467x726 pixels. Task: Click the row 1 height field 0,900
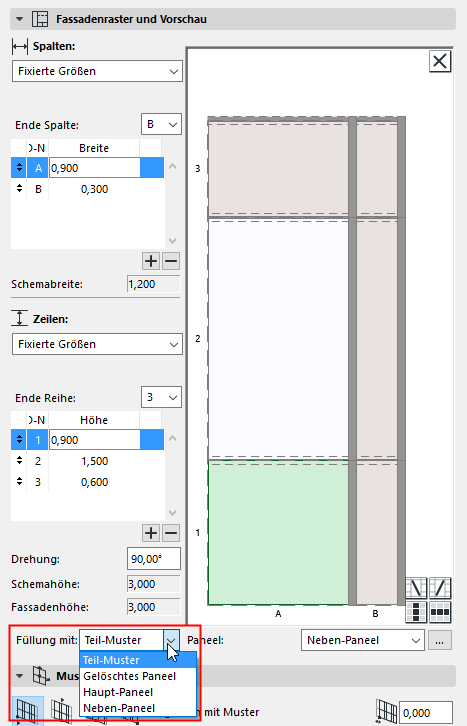pos(94,440)
